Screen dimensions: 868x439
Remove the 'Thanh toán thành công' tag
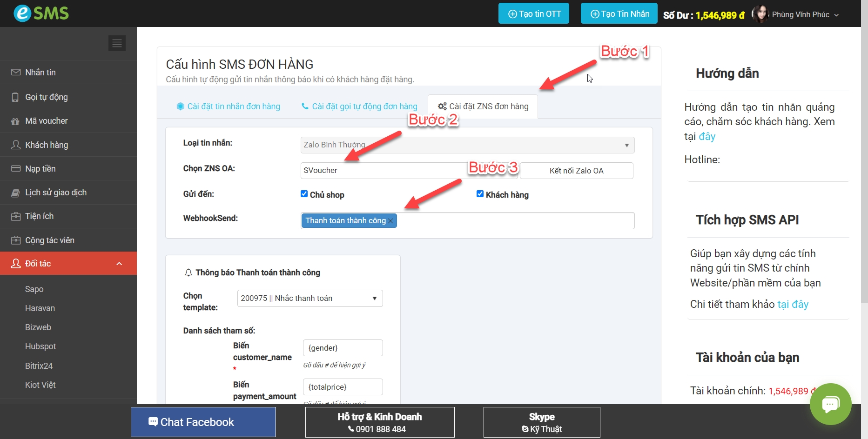click(x=391, y=221)
